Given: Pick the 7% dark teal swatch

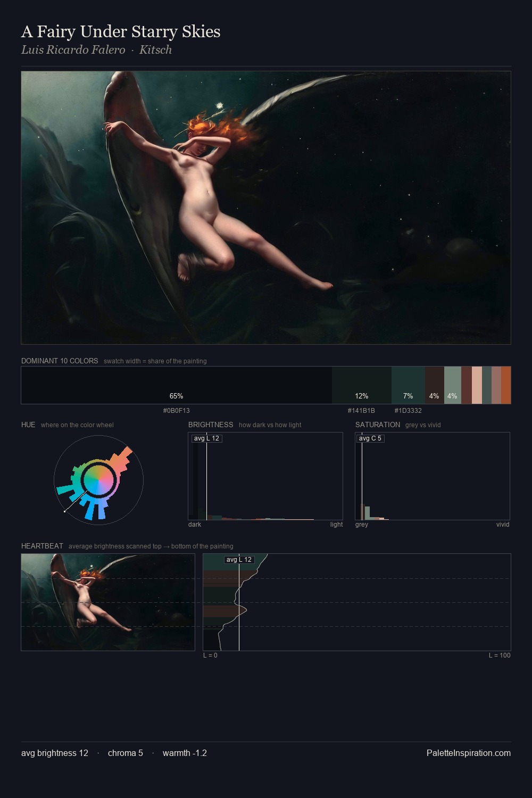Looking at the screenshot, I should 408,385.
